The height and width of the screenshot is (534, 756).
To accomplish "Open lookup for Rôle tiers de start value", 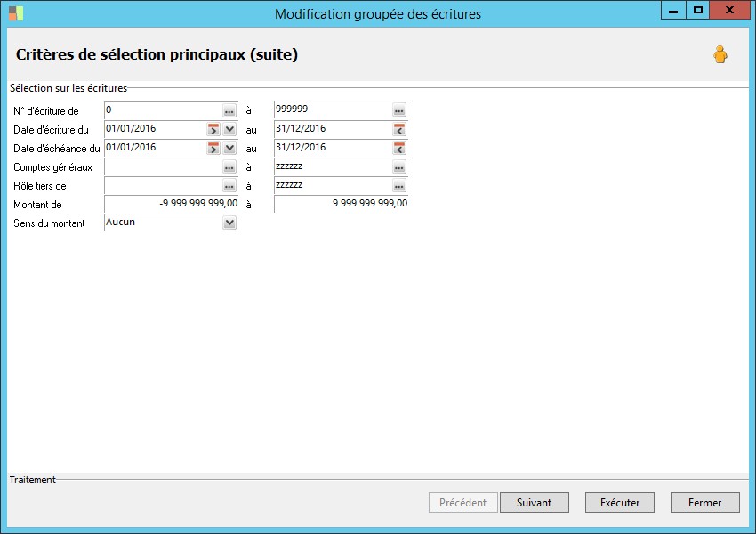I will [x=229, y=186].
